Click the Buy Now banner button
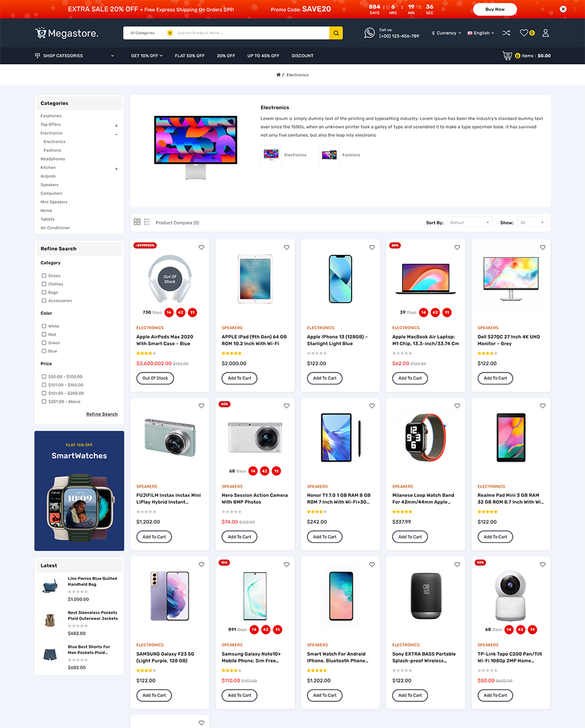This screenshot has width=585, height=728. click(495, 9)
